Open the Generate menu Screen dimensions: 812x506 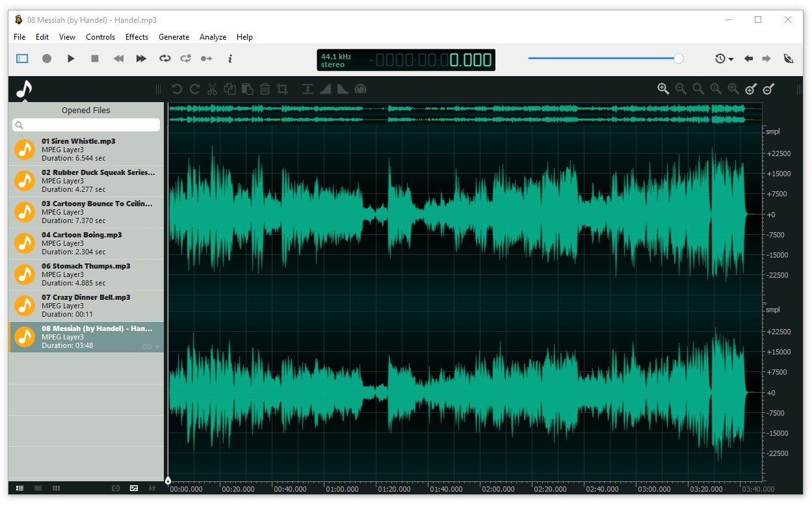174,37
